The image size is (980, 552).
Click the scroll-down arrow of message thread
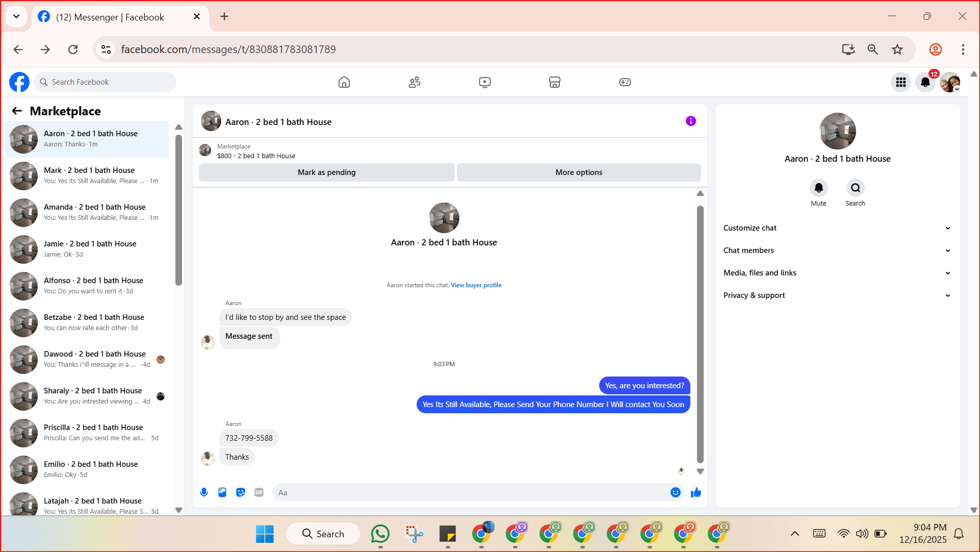(700, 471)
